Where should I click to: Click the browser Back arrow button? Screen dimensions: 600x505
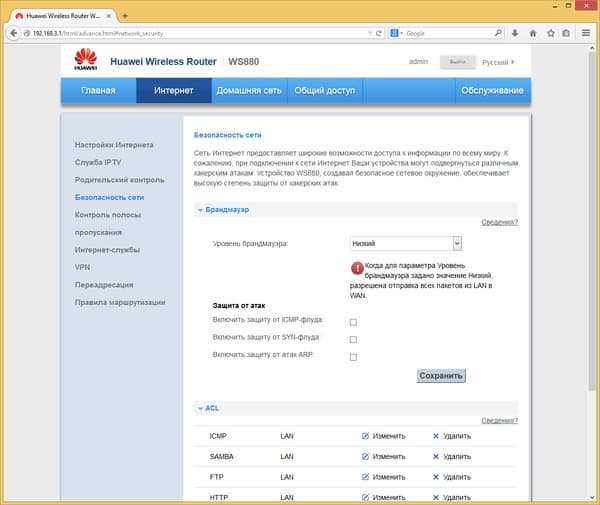pos(13,33)
